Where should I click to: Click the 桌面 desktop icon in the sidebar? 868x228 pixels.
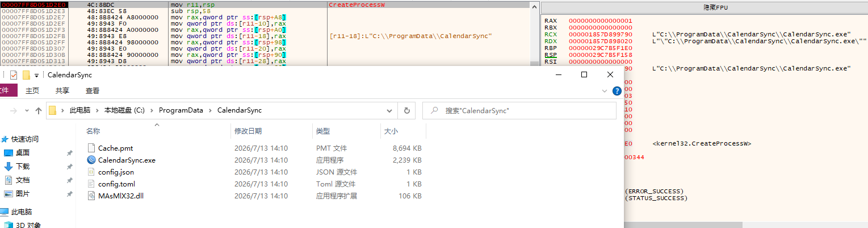tap(9, 152)
